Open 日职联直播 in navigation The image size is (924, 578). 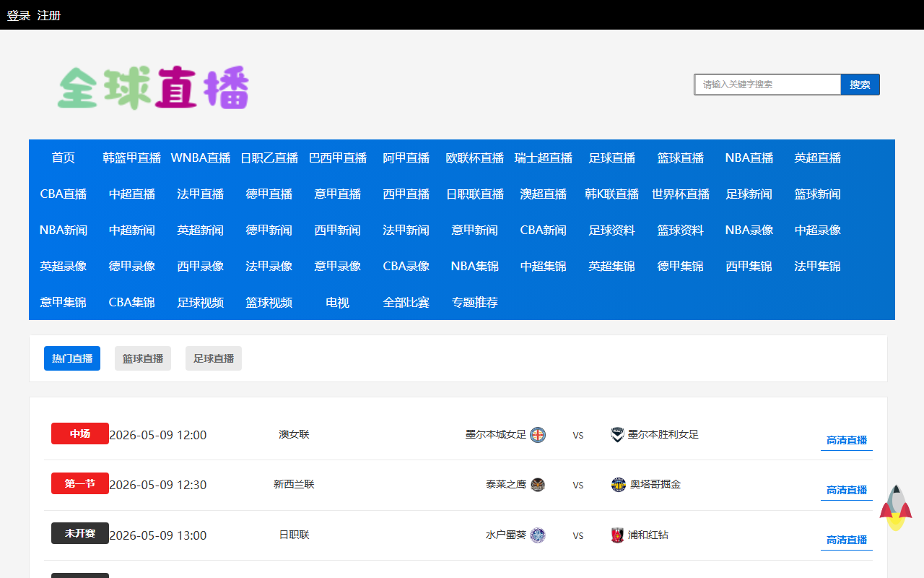pos(475,194)
